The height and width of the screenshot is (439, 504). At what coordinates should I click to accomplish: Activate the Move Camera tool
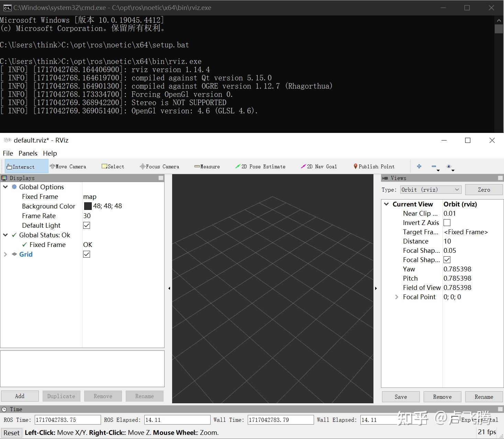68,167
